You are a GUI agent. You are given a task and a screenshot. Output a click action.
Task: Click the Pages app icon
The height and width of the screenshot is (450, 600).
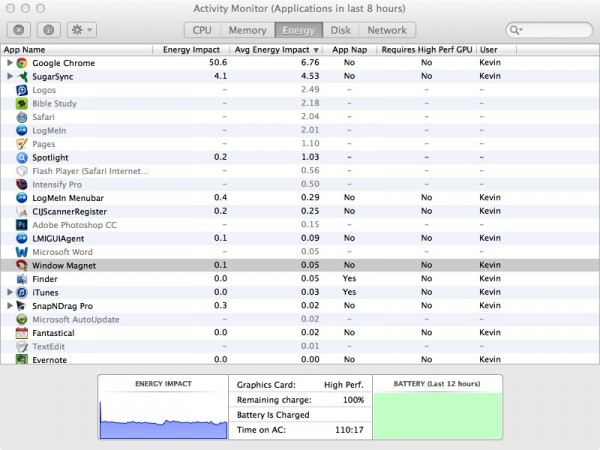tap(22, 144)
